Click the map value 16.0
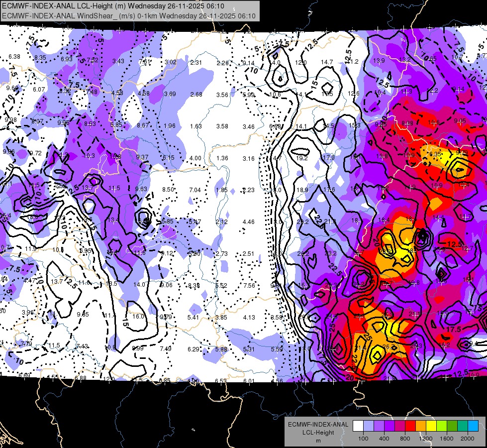This screenshot has width=487, height=448. pos(138,317)
